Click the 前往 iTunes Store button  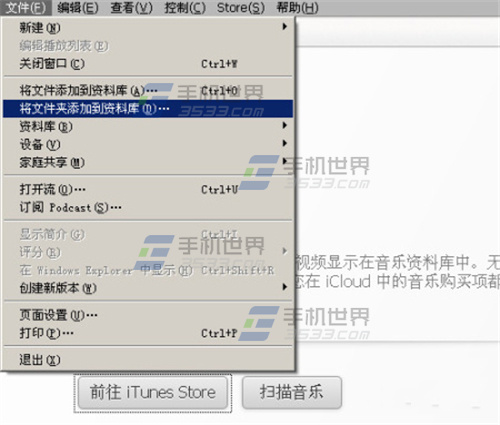tap(153, 393)
